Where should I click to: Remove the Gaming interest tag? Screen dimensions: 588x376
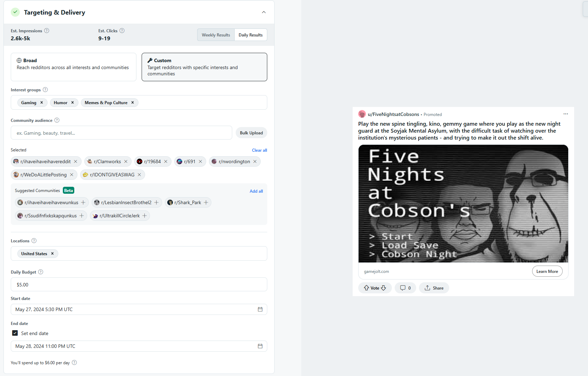(42, 102)
